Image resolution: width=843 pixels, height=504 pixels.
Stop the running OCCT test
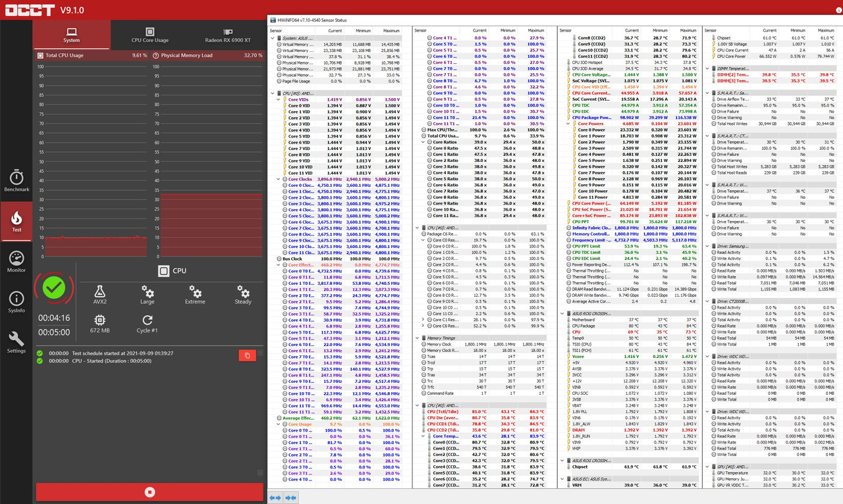tap(150, 491)
